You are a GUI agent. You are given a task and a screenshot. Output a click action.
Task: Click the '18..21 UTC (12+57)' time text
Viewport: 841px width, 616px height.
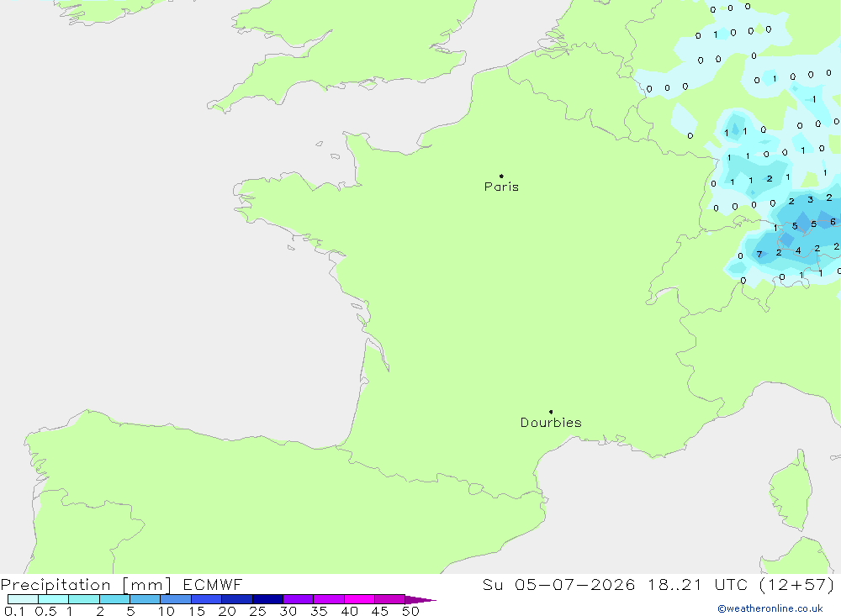pos(741,584)
